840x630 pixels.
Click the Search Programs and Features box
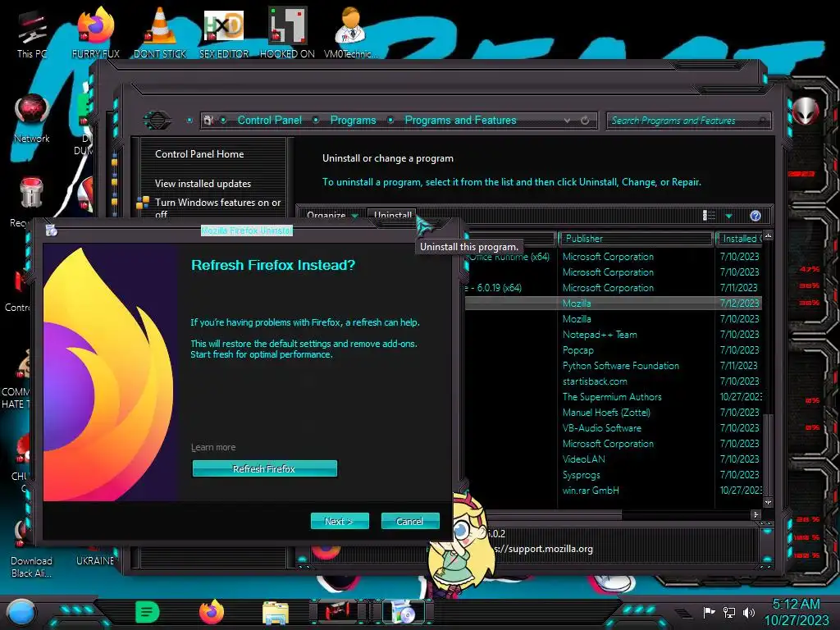pos(688,121)
